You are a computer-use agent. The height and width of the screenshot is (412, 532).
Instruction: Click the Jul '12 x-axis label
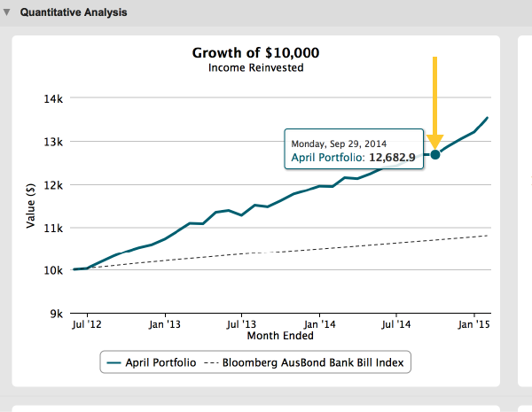click(88, 325)
